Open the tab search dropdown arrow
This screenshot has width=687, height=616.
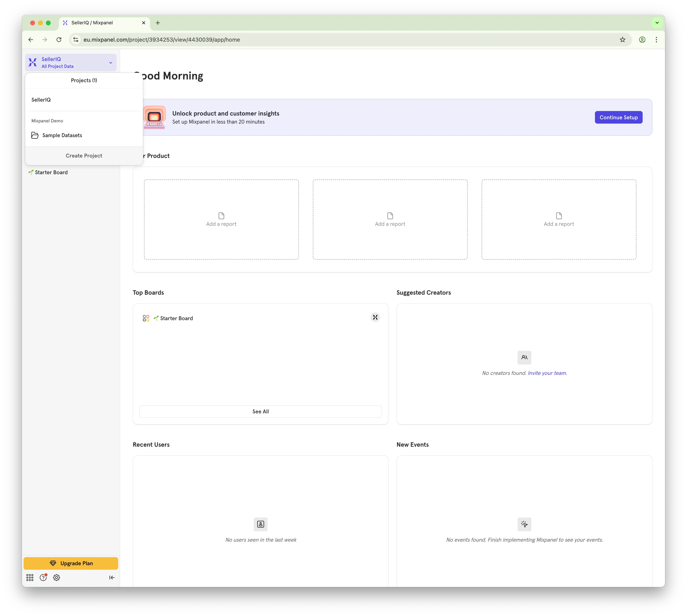pos(657,23)
